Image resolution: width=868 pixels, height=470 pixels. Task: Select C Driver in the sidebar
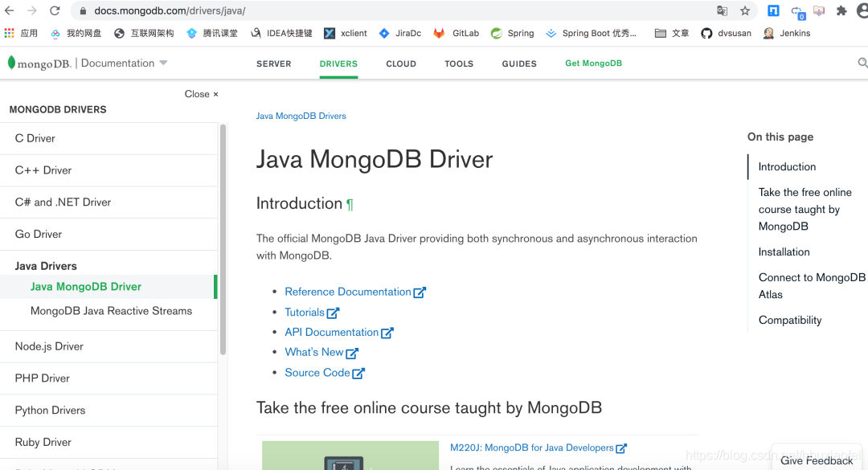[108, 138]
